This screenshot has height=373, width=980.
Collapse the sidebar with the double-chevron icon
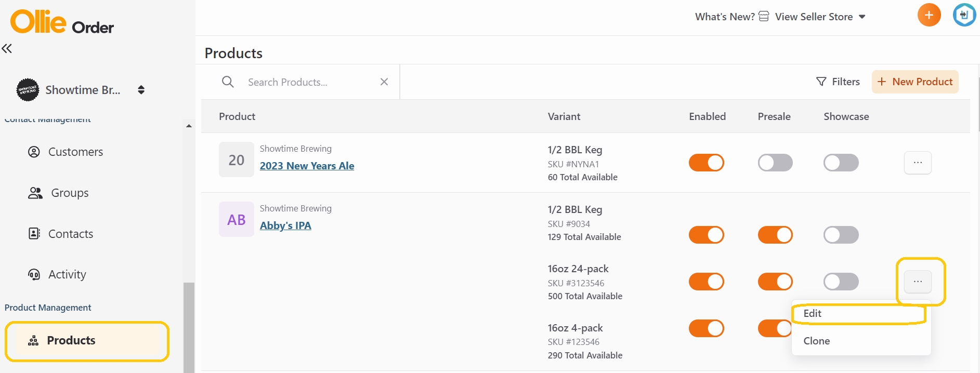pos(7,48)
